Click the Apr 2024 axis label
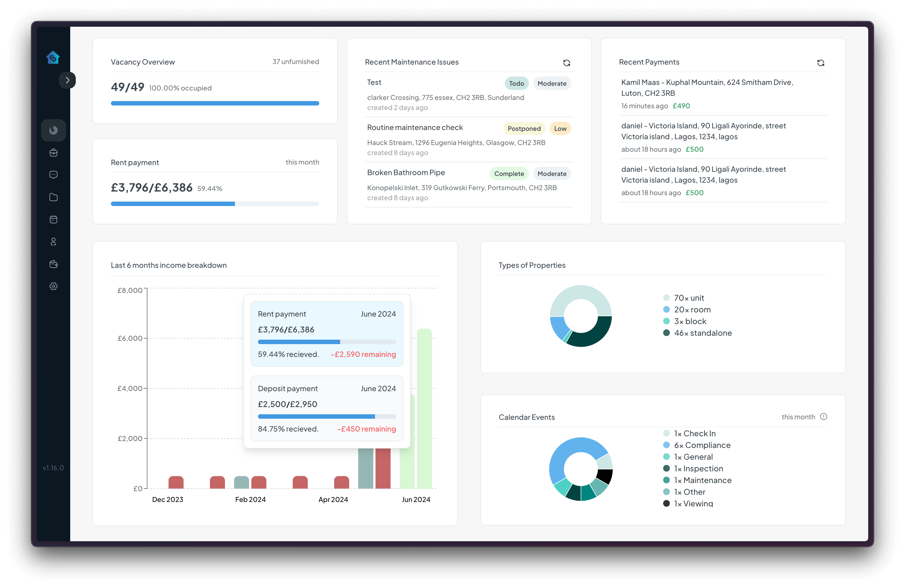Screen dimensions: 905x588 (x=333, y=499)
